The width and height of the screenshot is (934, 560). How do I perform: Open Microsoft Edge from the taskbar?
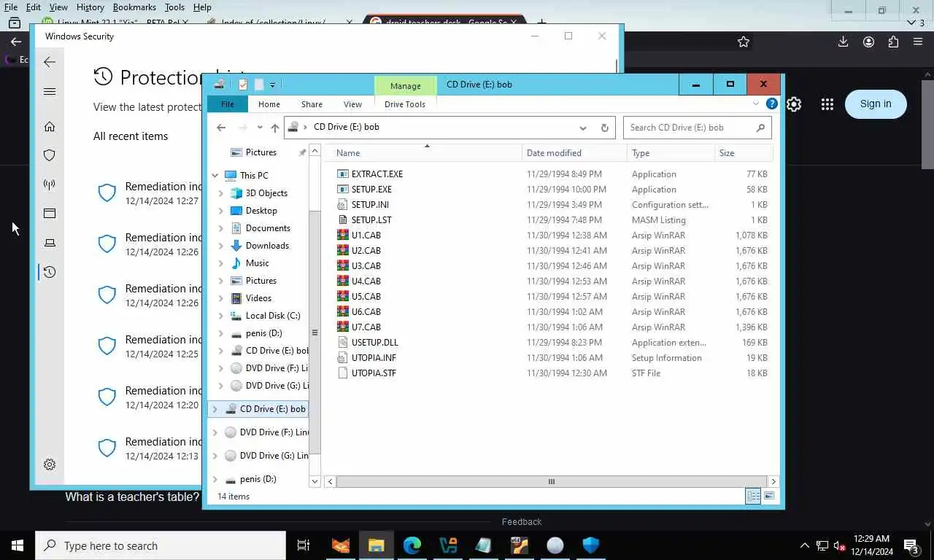tap(412, 545)
